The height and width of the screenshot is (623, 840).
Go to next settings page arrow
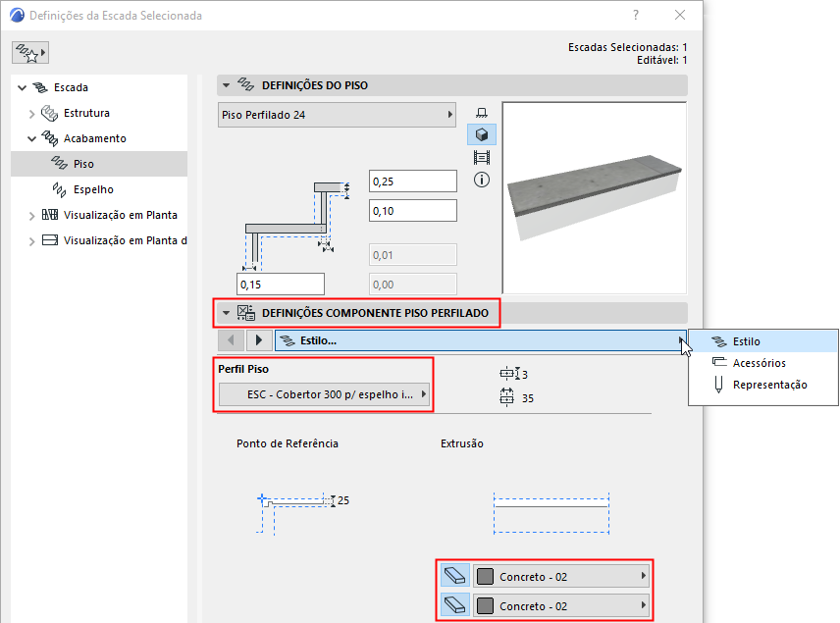point(259,340)
